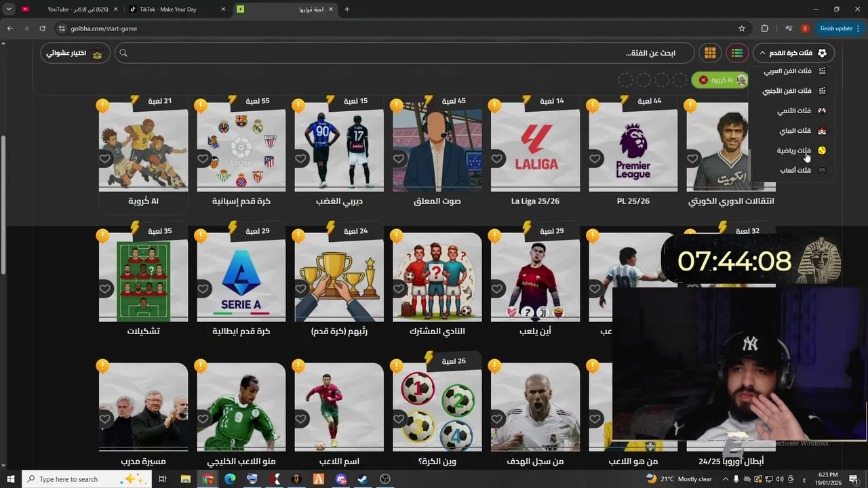This screenshot has width=868, height=488.
Task: Favorite the تشكيلات card
Action: tap(104, 289)
